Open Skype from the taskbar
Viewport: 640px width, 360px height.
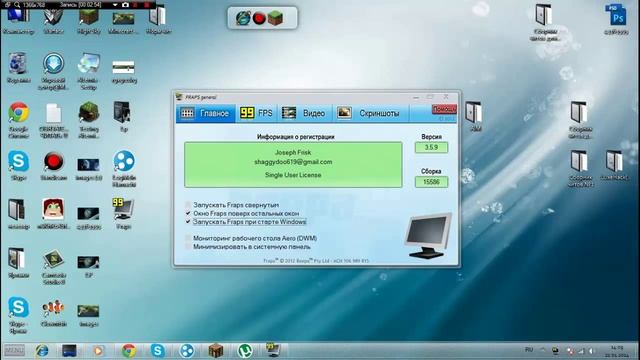click(158, 351)
